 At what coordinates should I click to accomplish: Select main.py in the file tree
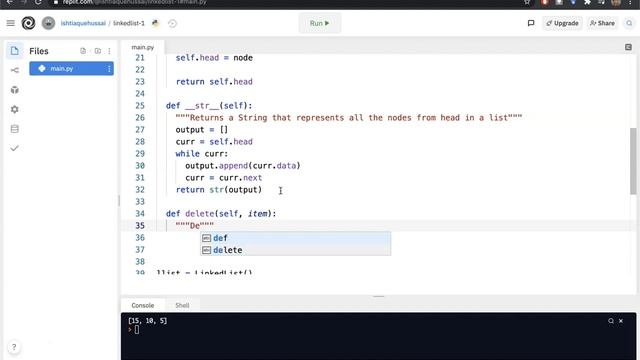71,69
